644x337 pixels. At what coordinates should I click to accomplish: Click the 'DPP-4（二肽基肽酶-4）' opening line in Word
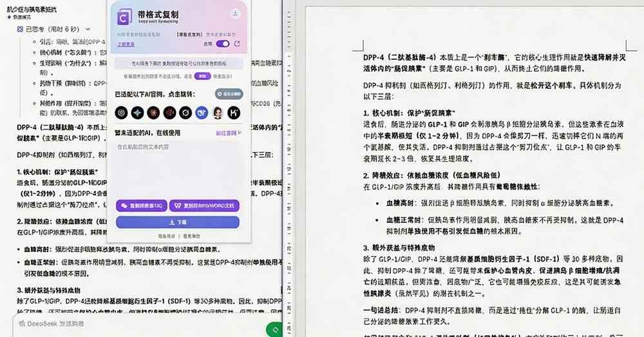tap(494, 63)
